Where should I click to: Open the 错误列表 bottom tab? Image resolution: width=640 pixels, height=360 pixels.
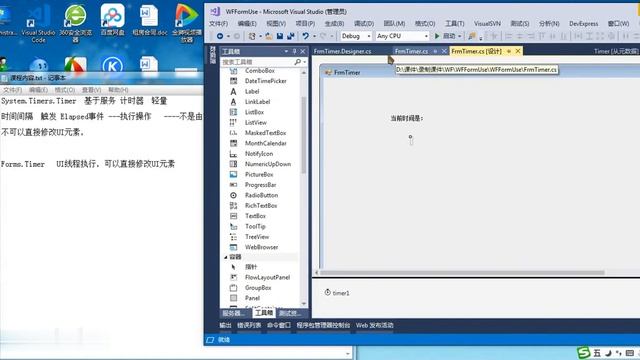(x=249, y=325)
